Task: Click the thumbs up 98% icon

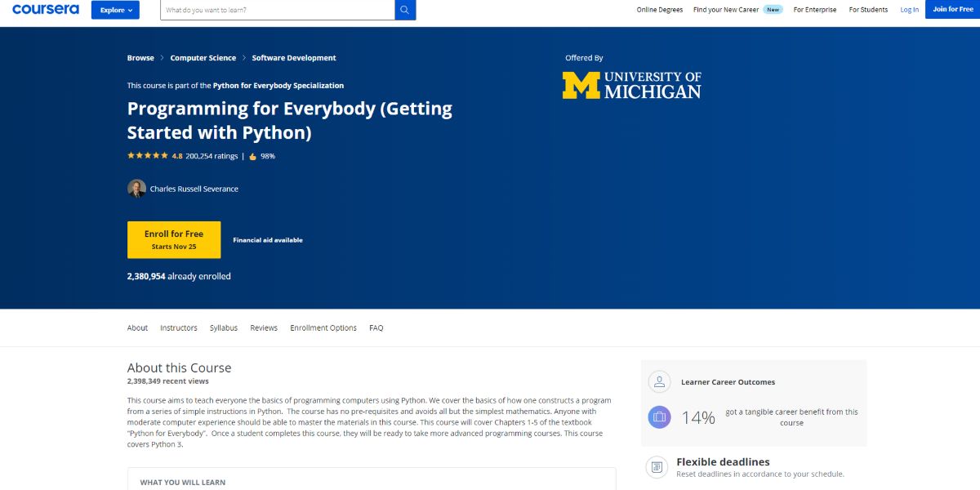Action: click(253, 156)
